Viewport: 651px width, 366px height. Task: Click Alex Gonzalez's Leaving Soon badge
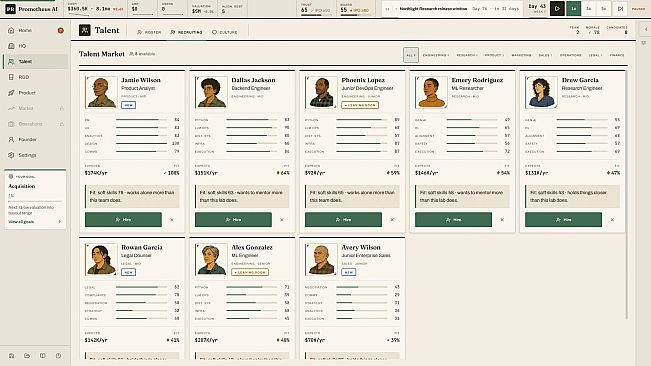click(x=250, y=272)
